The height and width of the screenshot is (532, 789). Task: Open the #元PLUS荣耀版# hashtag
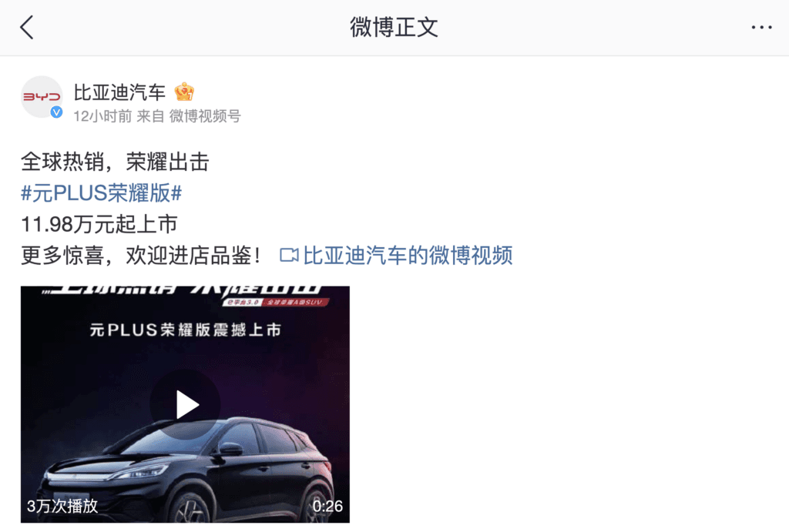click(101, 193)
